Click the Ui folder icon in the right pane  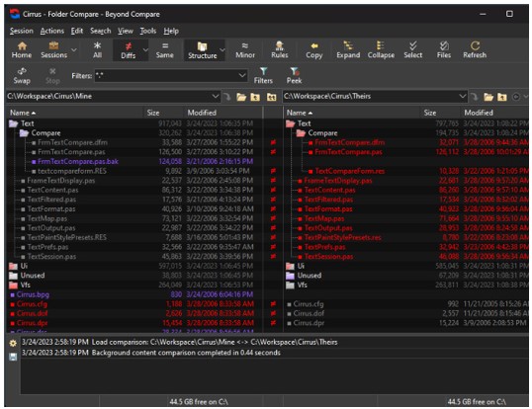(x=290, y=266)
